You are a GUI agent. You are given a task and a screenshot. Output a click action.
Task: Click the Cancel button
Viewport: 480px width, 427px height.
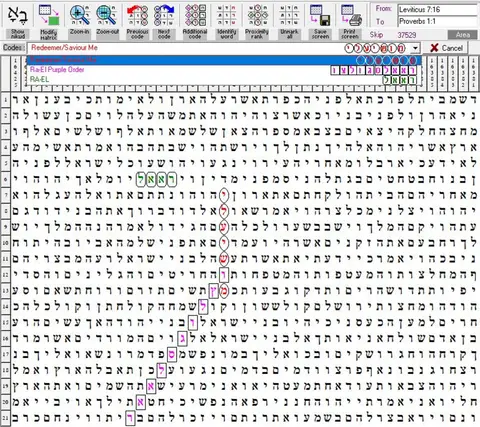click(x=447, y=48)
